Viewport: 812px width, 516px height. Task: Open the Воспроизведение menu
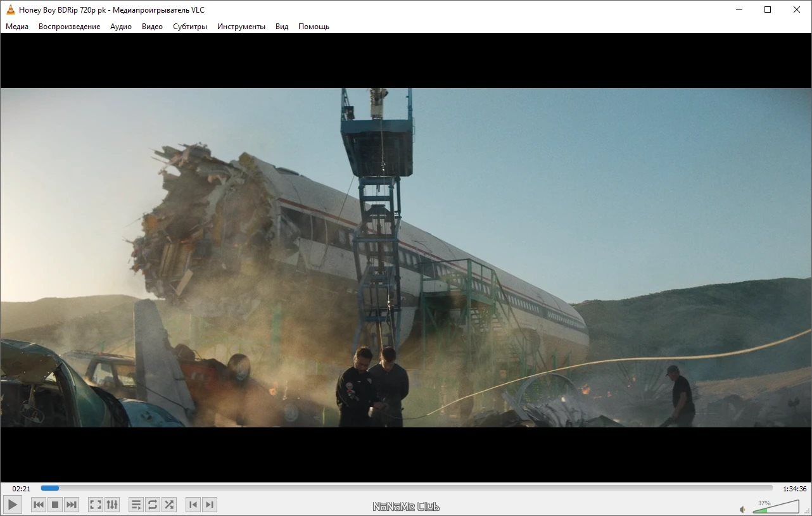69,27
